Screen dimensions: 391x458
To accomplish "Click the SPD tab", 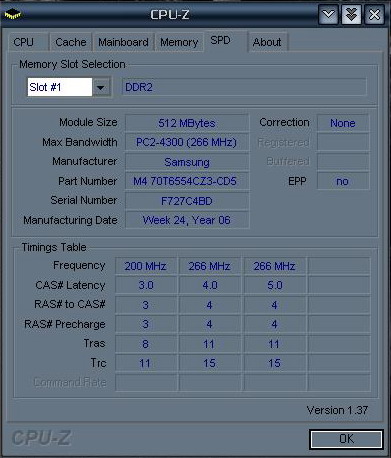I will [225, 41].
